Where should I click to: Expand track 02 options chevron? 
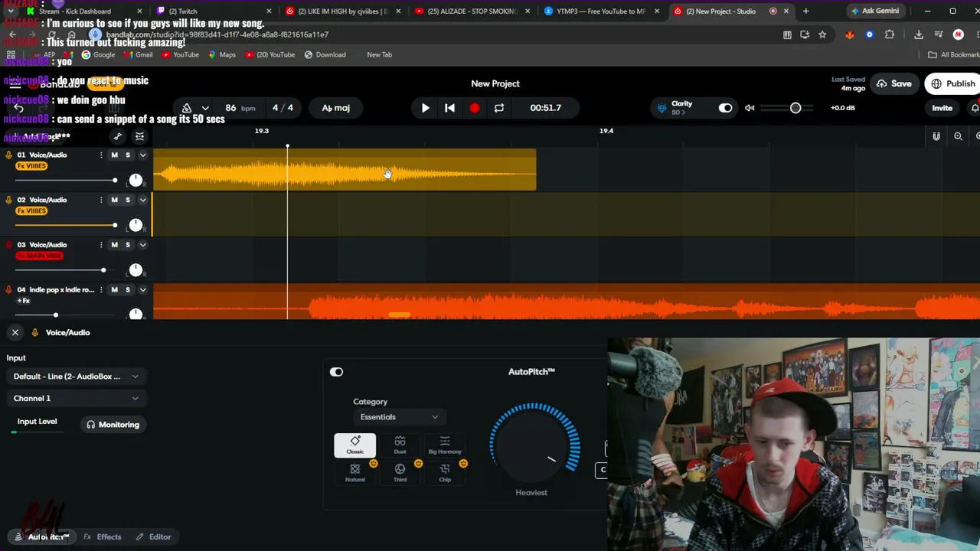tap(142, 201)
